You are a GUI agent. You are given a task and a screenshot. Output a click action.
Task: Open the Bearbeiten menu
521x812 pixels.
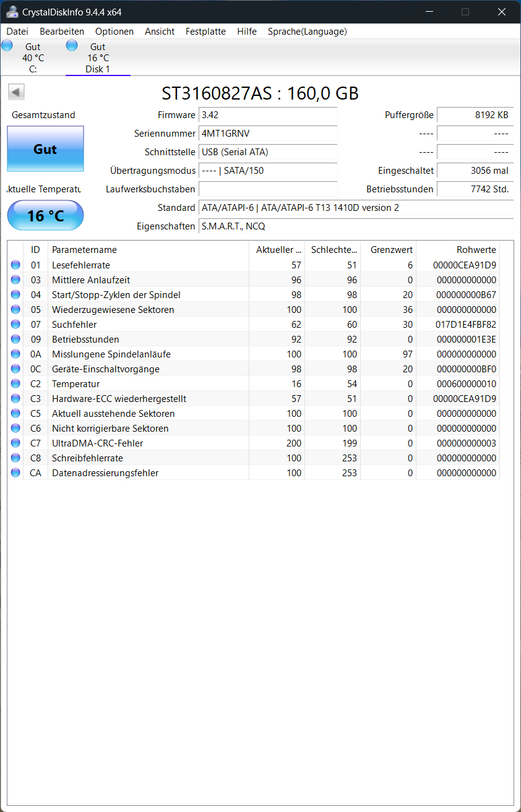click(x=62, y=32)
